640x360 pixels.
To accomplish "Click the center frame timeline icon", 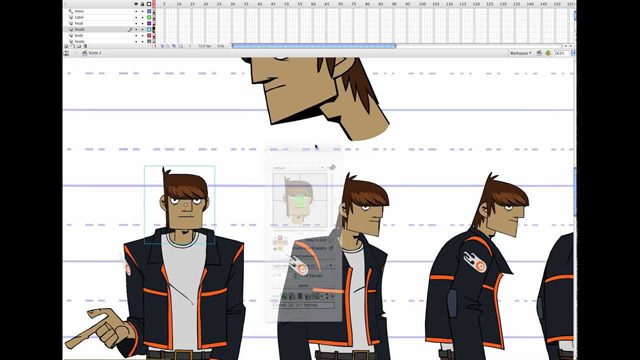I will 162,46.
